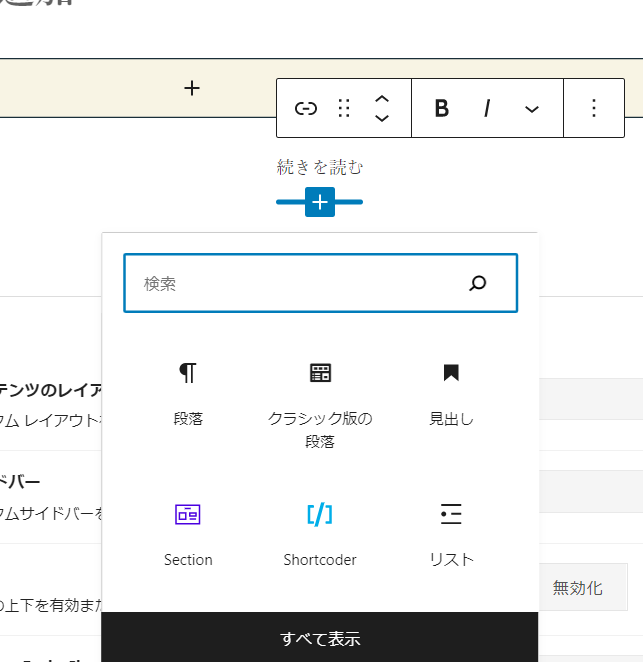The width and height of the screenshot is (643, 662).
Task: Move the block down with the down chevron
Action: pyautogui.click(x=381, y=119)
